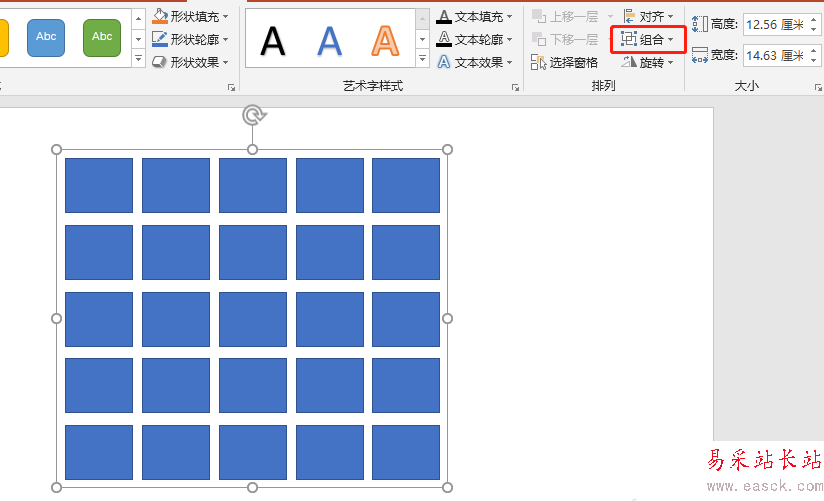Click the Bring Forward (上移一层) icon
Screen dimensions: 824x501
tap(539, 16)
